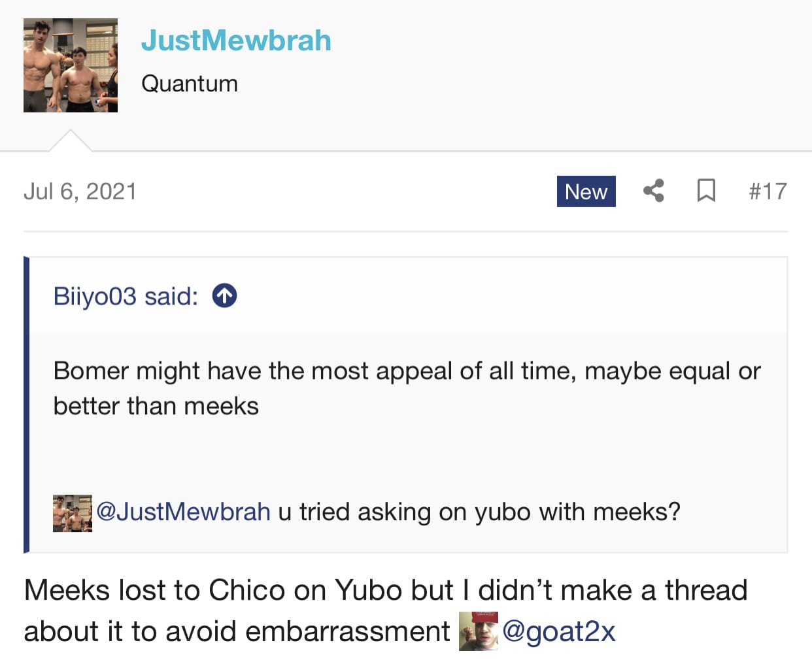
Task: Jump to original post via up arrow
Action: point(224,296)
